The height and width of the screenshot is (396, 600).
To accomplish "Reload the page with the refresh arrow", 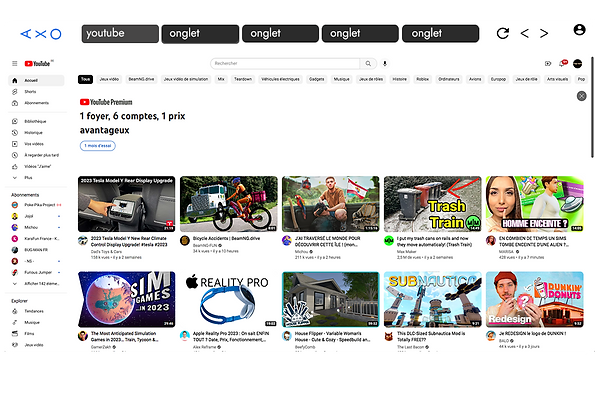I will [503, 33].
